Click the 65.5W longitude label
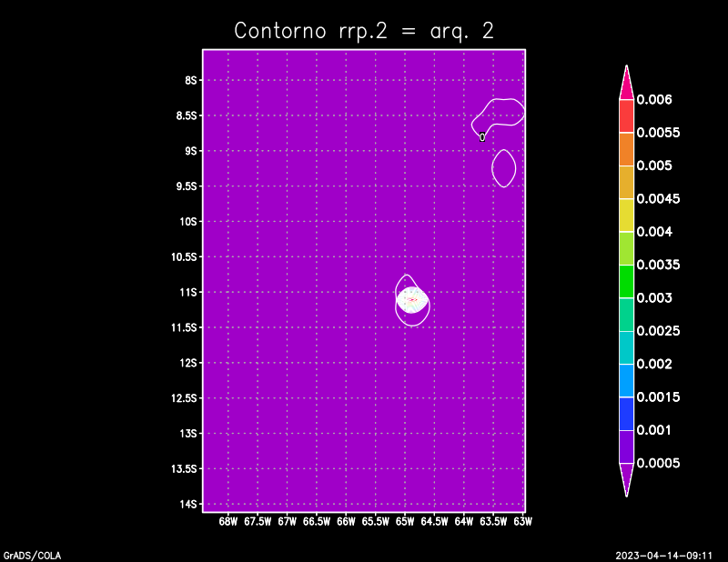This screenshot has height=562, width=728. 376,522
